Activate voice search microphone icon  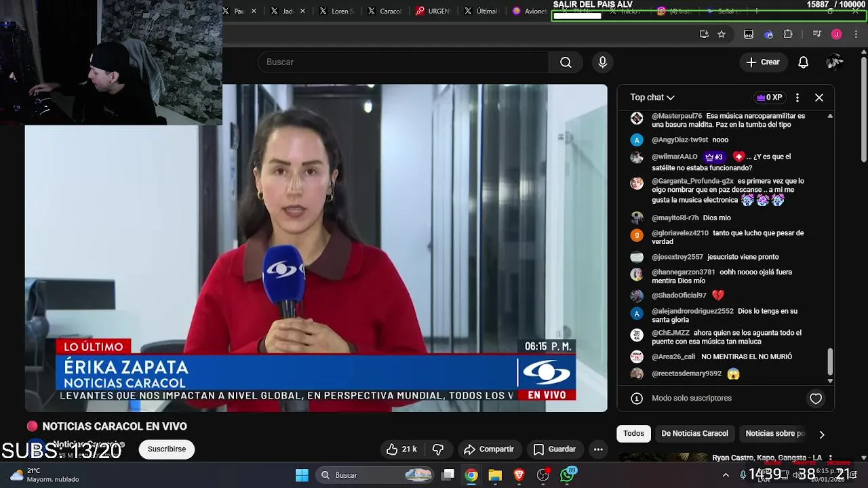(602, 62)
